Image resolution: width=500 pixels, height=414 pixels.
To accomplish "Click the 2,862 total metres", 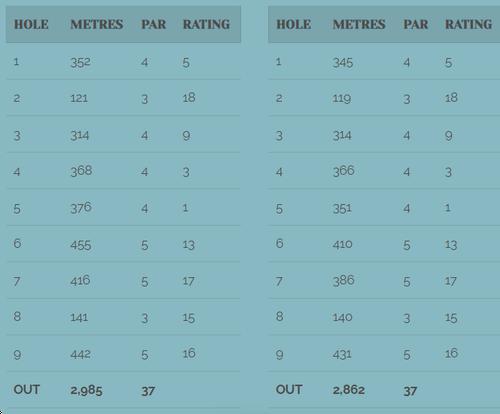I will coord(349,390).
